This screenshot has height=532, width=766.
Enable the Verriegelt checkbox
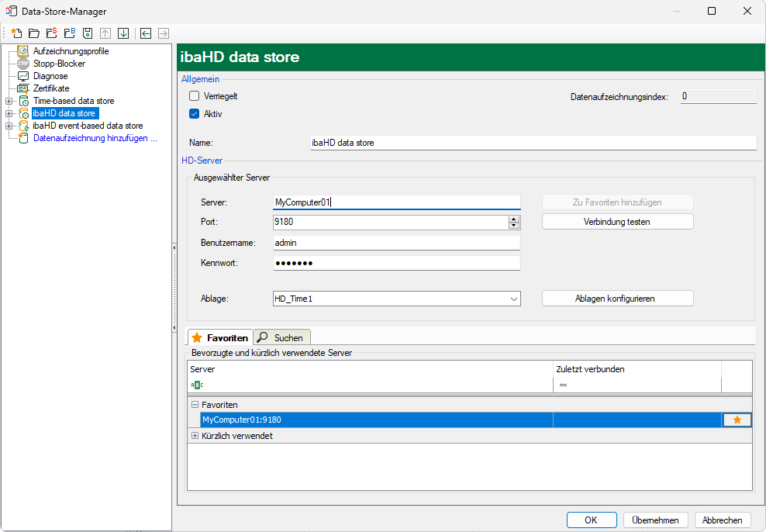point(195,96)
